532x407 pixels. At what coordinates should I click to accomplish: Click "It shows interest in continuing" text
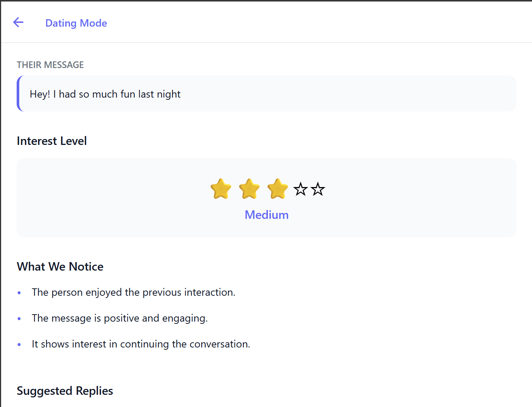pos(141,344)
